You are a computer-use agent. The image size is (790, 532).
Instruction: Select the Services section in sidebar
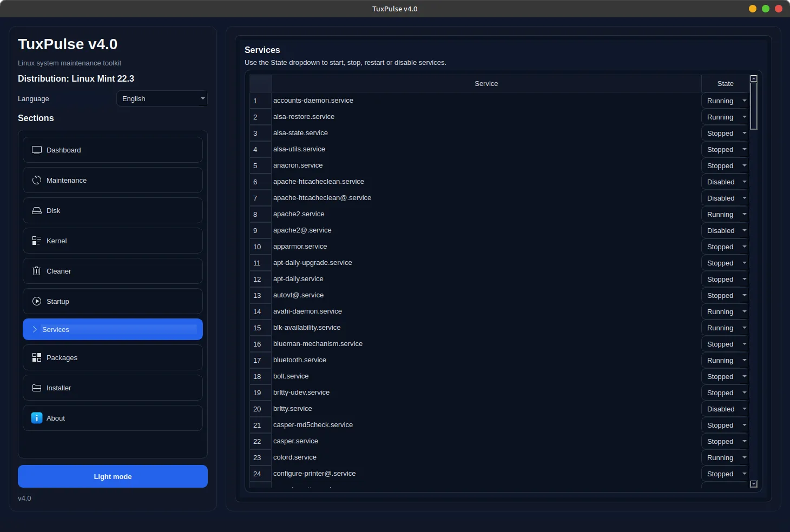click(x=113, y=329)
